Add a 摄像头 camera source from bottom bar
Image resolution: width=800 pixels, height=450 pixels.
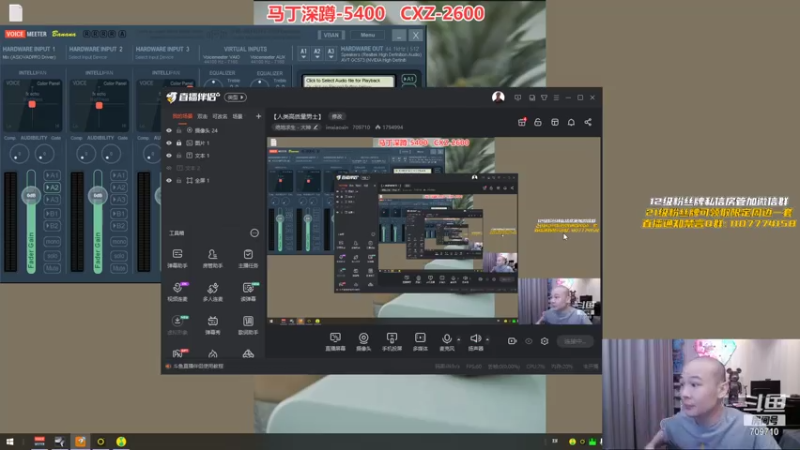363,341
